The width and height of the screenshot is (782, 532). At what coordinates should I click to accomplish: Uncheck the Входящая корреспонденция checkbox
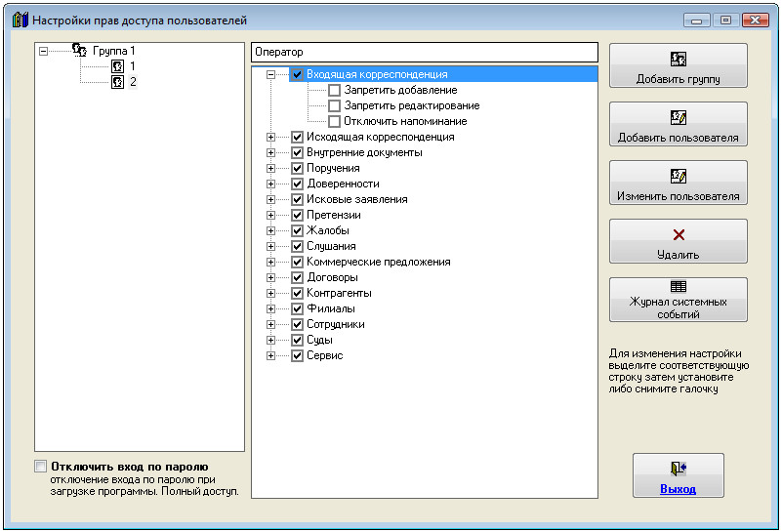(x=297, y=74)
